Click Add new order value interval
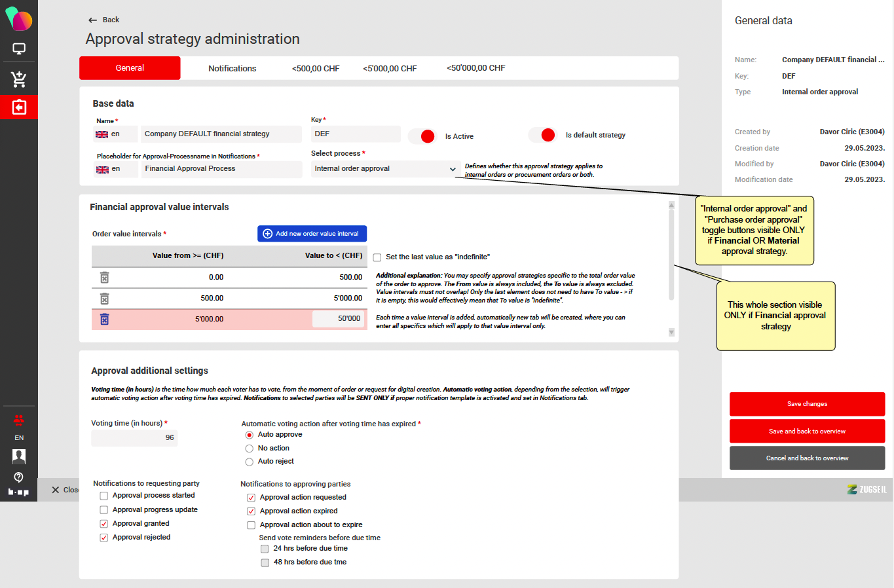Image resolution: width=894 pixels, height=588 pixels. click(x=312, y=234)
